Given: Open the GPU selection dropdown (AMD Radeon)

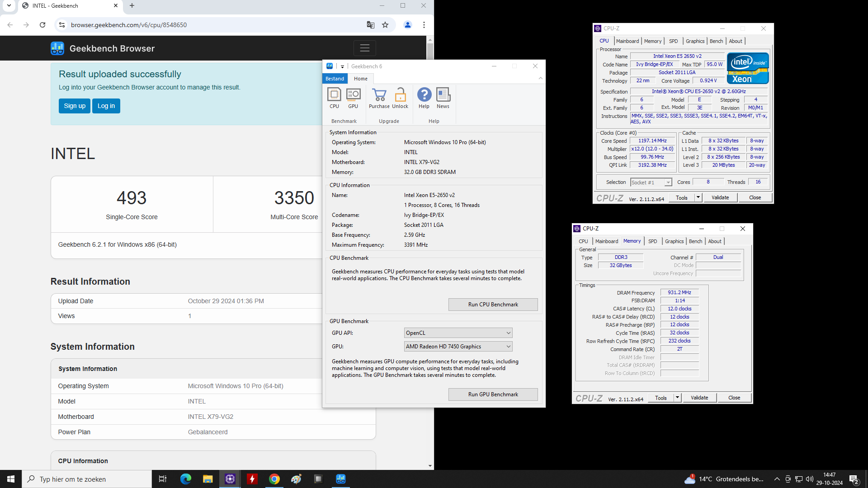Looking at the screenshot, I should [x=458, y=347].
